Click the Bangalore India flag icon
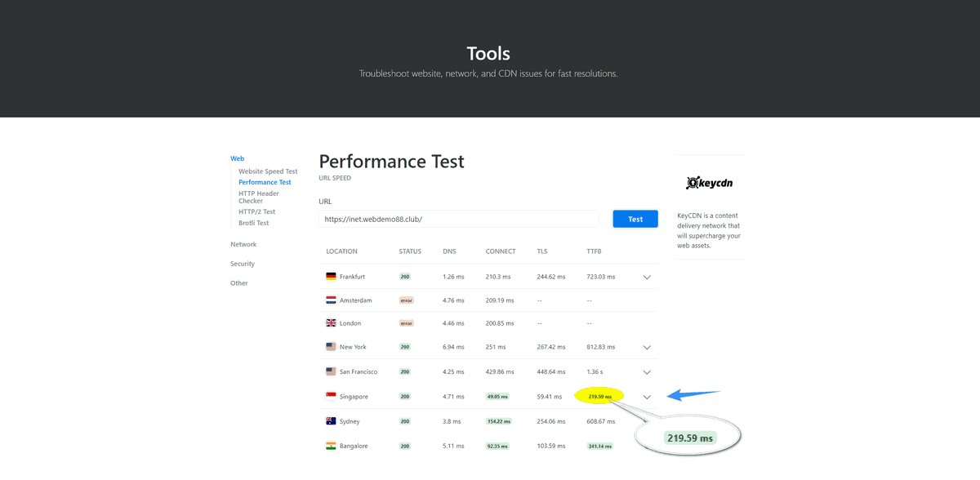This screenshot has height=480, width=980. (x=331, y=446)
